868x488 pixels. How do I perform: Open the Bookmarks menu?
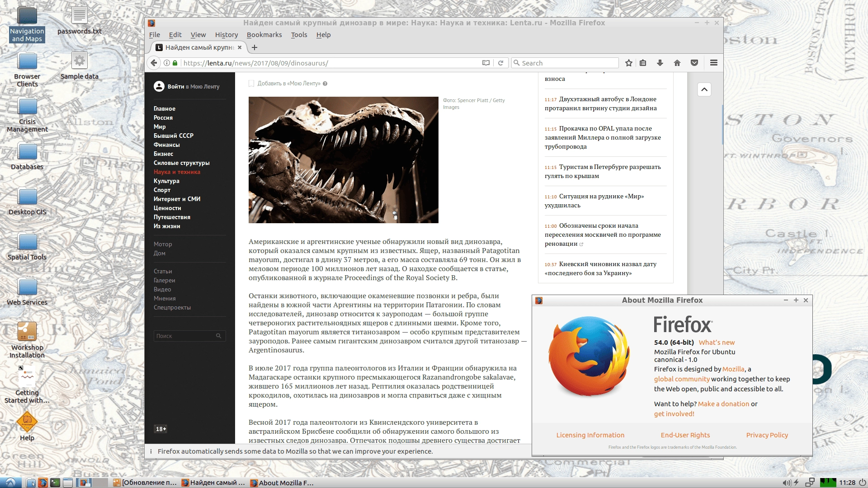[264, 35]
